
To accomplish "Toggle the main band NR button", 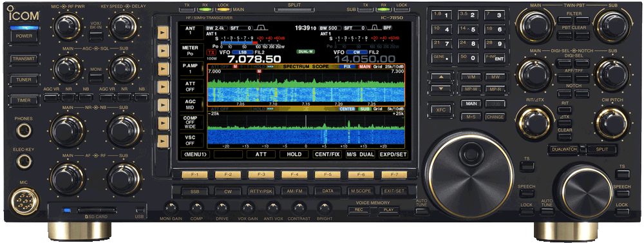I will pyautogui.click(x=69, y=97).
